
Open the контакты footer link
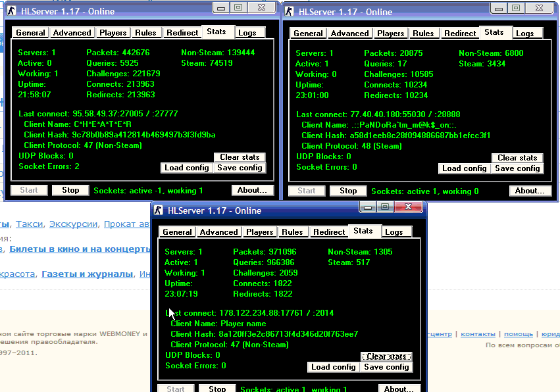[x=478, y=334]
